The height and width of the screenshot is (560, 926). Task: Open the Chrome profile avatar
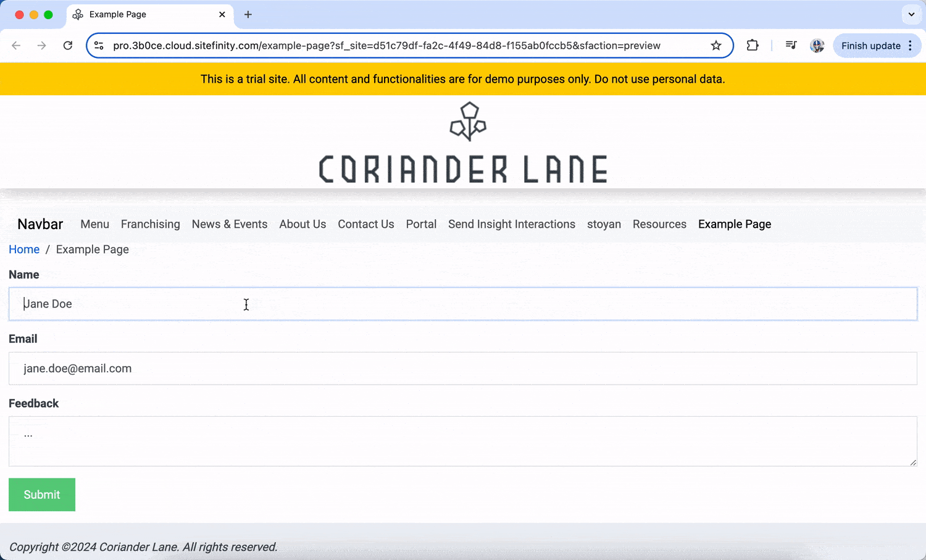[x=817, y=46]
